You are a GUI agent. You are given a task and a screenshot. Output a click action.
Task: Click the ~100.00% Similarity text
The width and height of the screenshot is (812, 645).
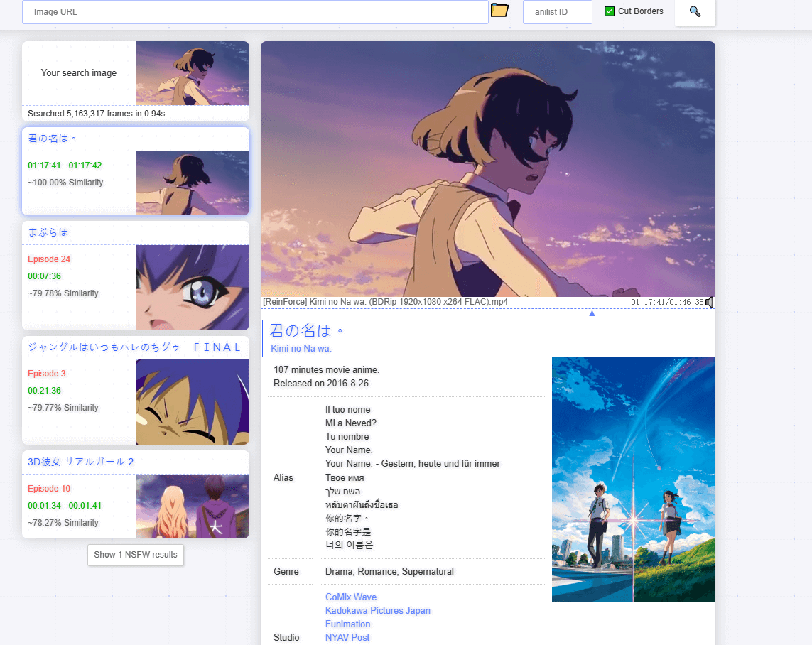pos(65,183)
